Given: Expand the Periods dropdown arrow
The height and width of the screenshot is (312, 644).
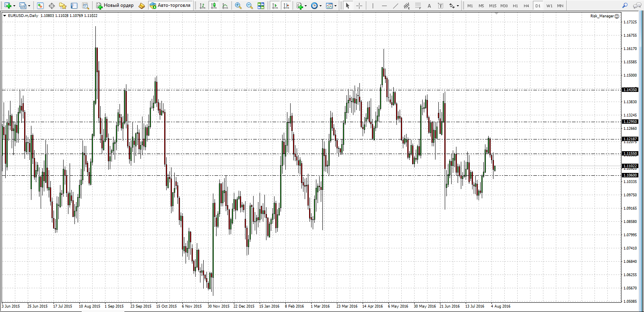Looking at the screenshot, I should click(x=321, y=6).
